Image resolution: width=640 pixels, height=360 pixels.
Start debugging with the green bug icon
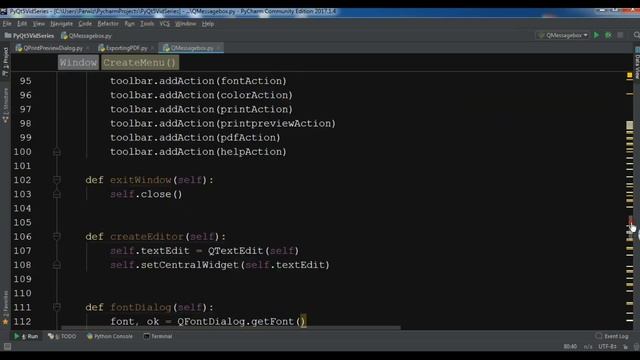(608, 36)
